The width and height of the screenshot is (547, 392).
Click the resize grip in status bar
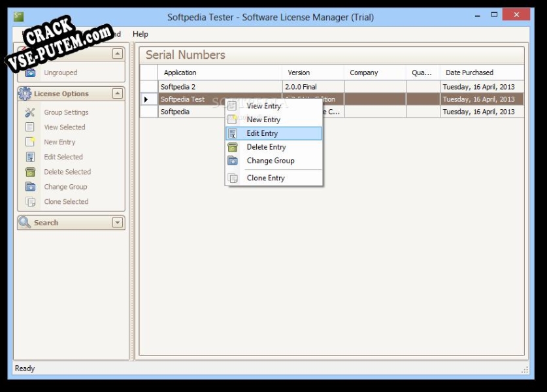(525, 370)
